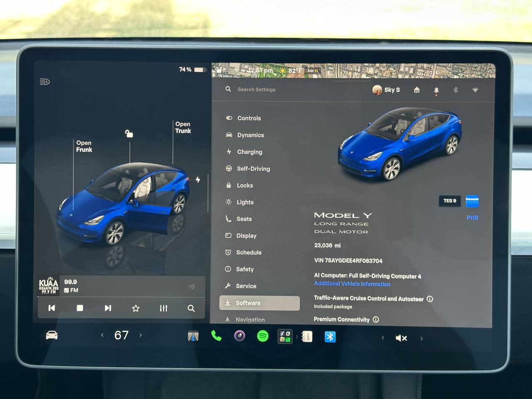Screen dimensions: 532x399
Task: Launch the camera app
Action: pos(239,335)
